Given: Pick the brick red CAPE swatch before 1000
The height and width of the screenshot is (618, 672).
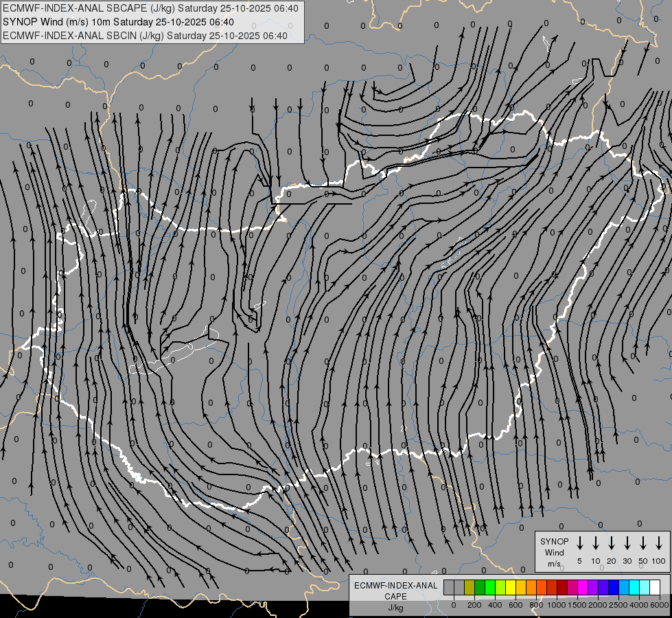Looking at the screenshot, I should [552, 587].
